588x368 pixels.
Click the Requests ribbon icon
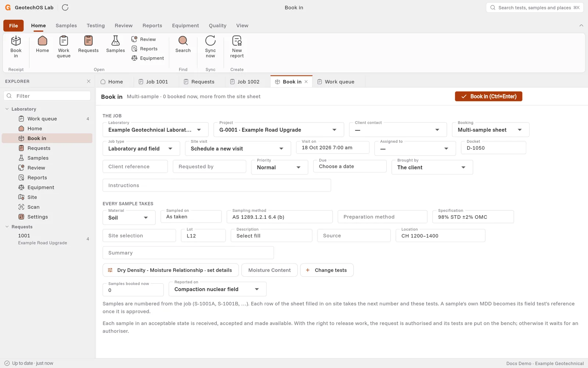click(x=88, y=45)
